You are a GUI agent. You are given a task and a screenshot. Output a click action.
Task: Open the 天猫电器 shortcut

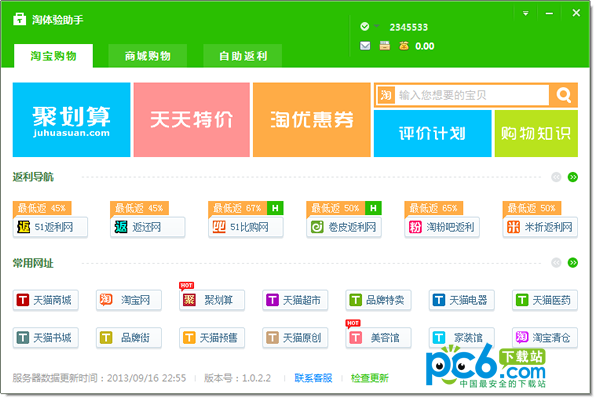coord(461,300)
